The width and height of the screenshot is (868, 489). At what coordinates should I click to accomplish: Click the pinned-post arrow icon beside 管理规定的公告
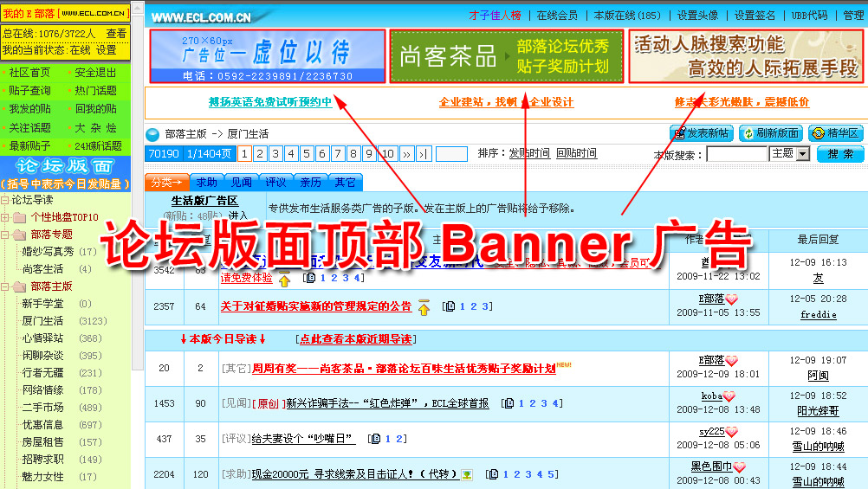pos(424,306)
